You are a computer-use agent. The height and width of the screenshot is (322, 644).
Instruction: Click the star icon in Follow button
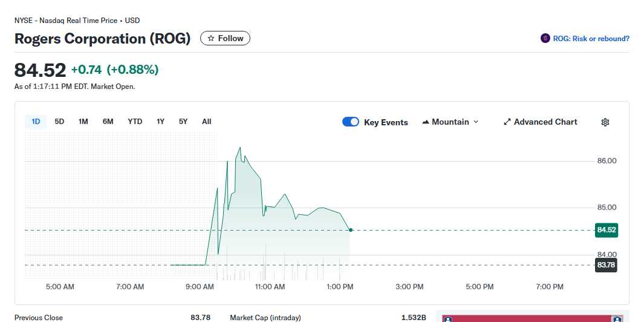coord(210,39)
